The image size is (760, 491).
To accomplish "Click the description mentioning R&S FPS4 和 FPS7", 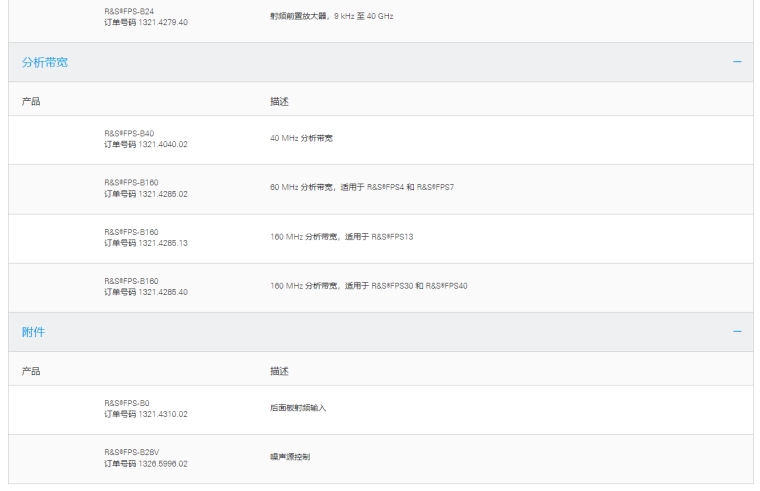I will coord(362,187).
